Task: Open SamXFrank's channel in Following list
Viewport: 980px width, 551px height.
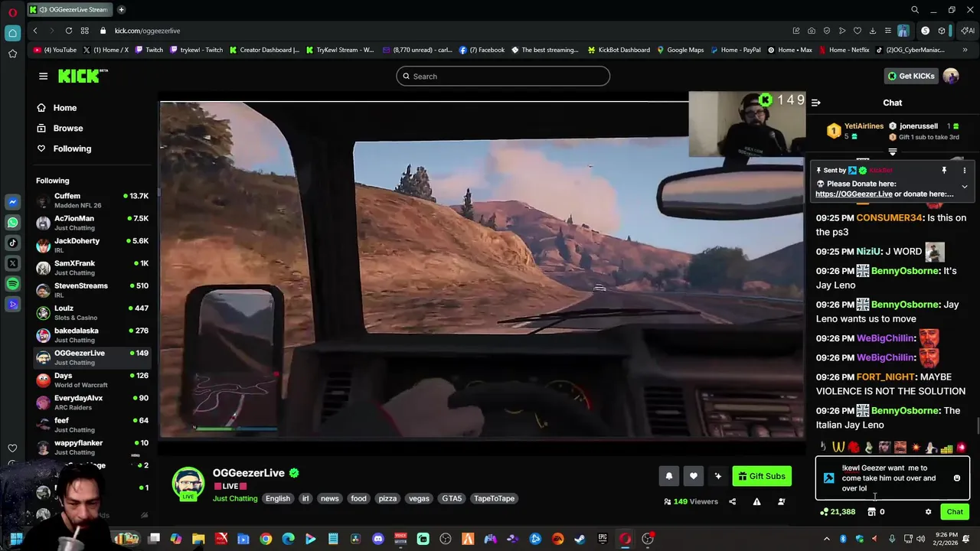Action: coord(92,268)
